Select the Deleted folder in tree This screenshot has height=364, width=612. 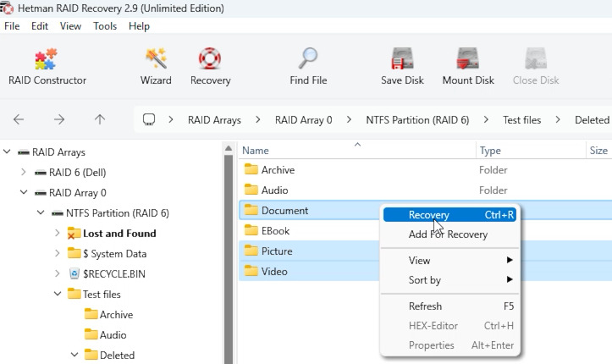click(x=117, y=355)
